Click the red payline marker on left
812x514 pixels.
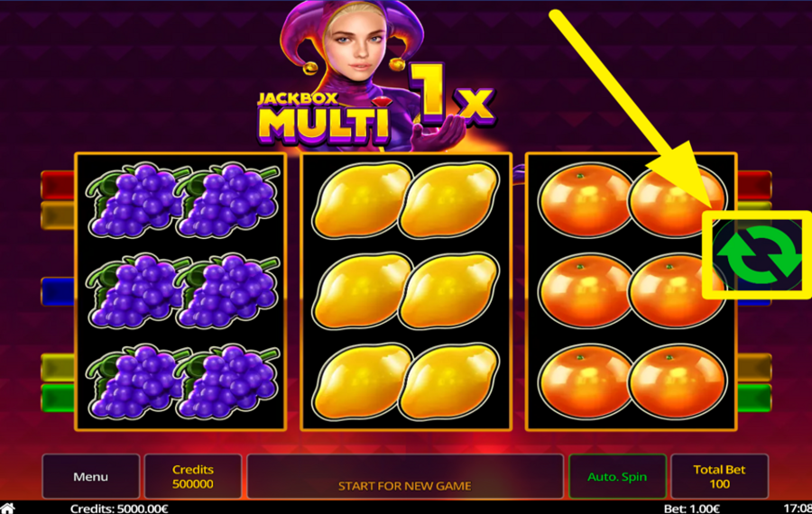[58, 185]
